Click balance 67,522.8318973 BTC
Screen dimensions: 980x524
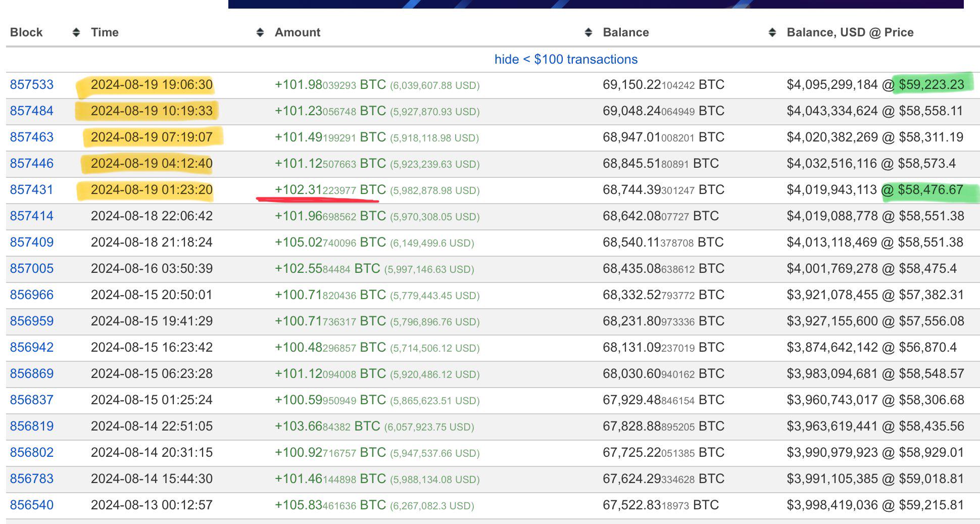(661, 505)
